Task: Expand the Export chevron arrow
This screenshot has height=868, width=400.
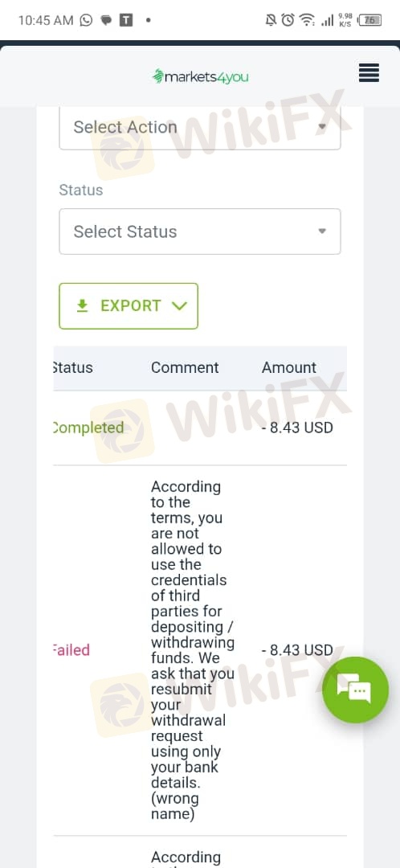Action: pyautogui.click(x=180, y=305)
